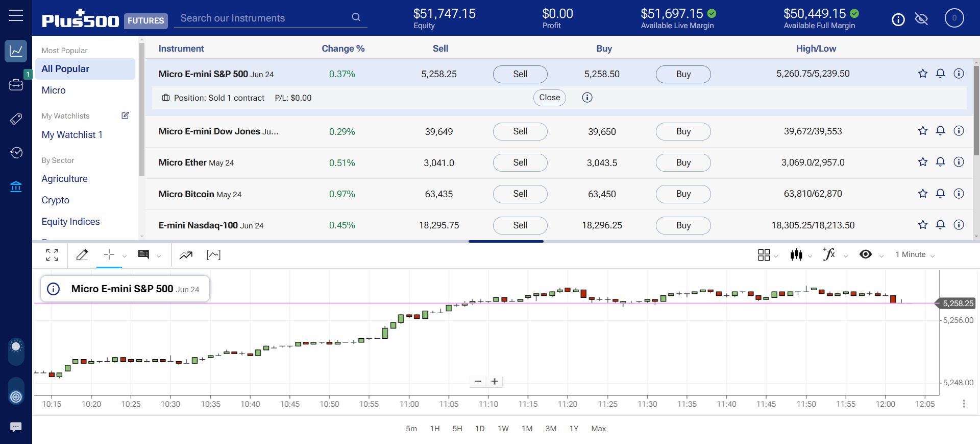
Task: Star the Micro E-mini Dow Jones instrument
Action: (x=923, y=131)
